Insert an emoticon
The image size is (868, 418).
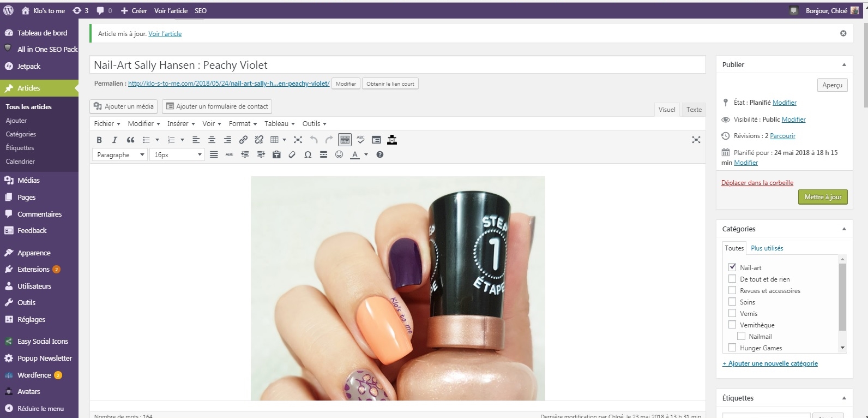tap(339, 155)
